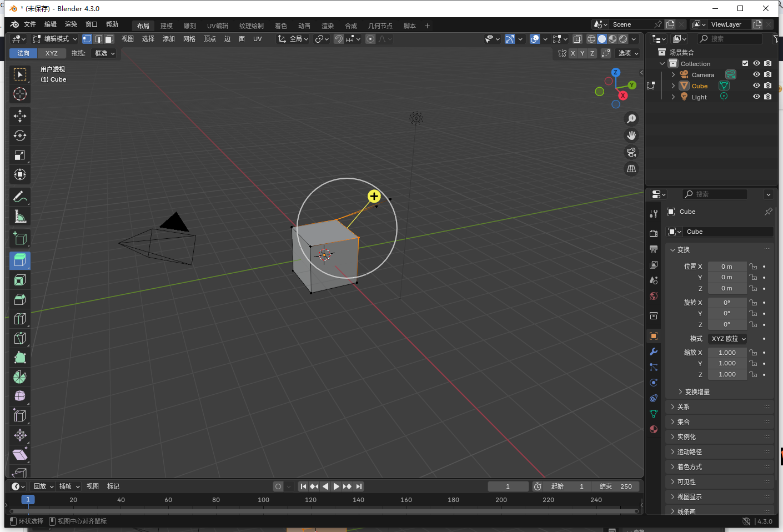Open the Edit Mode dropdown
This screenshot has width=783, height=532.
tap(55, 39)
